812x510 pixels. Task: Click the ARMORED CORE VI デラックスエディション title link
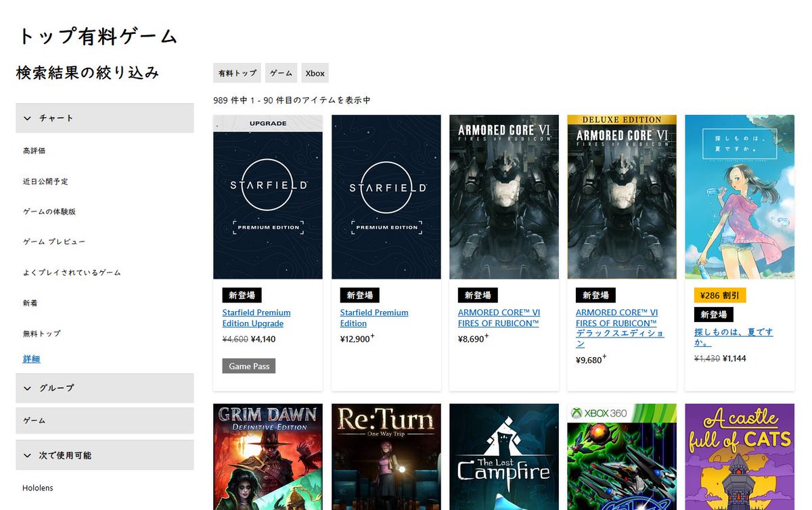619,328
